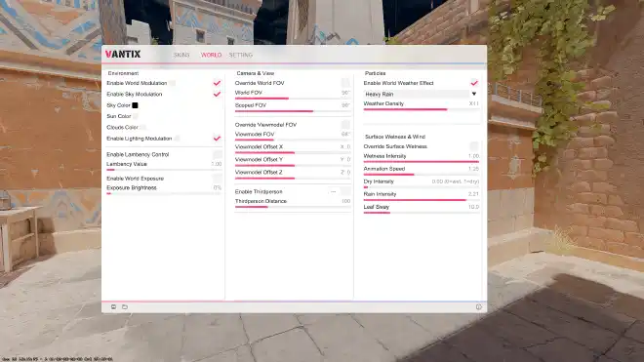Screen dimensions: 644x362
Task: Enable Override Viewmodel FOV checkbox
Action: click(x=345, y=125)
